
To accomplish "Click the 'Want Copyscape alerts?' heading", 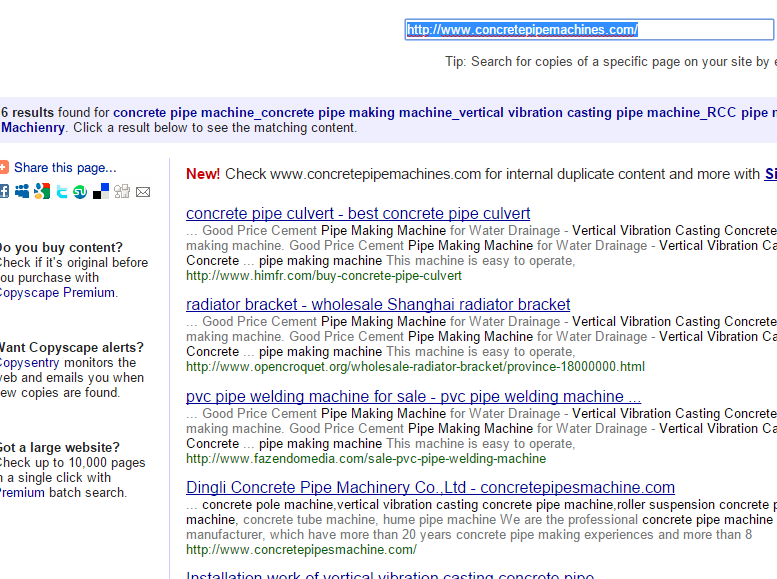I will [71, 347].
